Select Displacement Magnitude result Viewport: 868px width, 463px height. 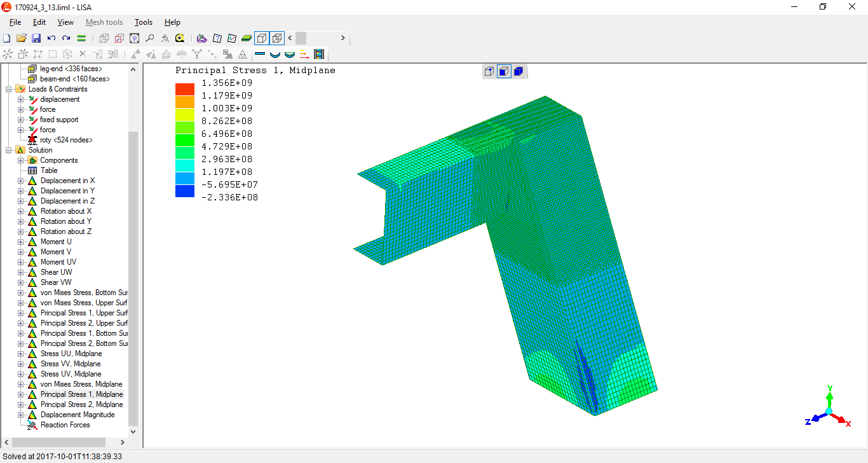(x=77, y=415)
